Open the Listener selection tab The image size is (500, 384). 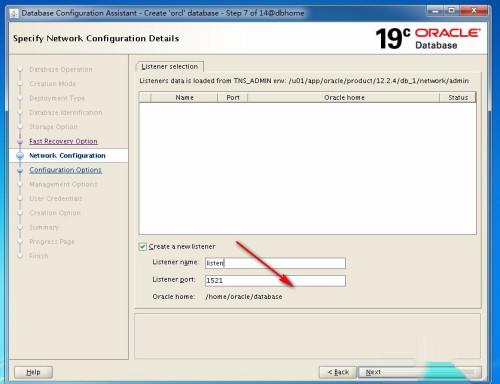point(170,66)
